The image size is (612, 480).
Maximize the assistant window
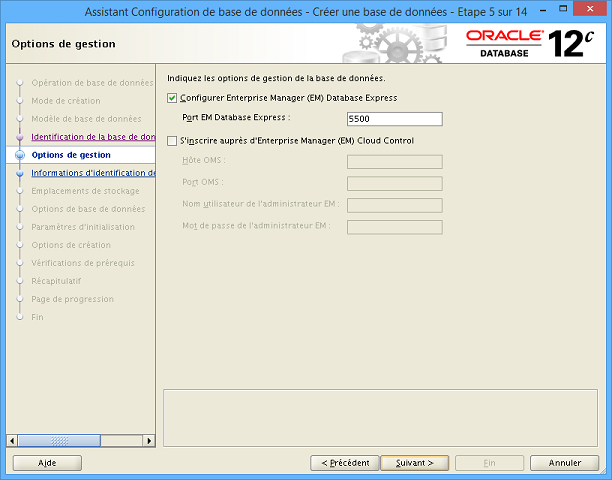tap(563, 9)
